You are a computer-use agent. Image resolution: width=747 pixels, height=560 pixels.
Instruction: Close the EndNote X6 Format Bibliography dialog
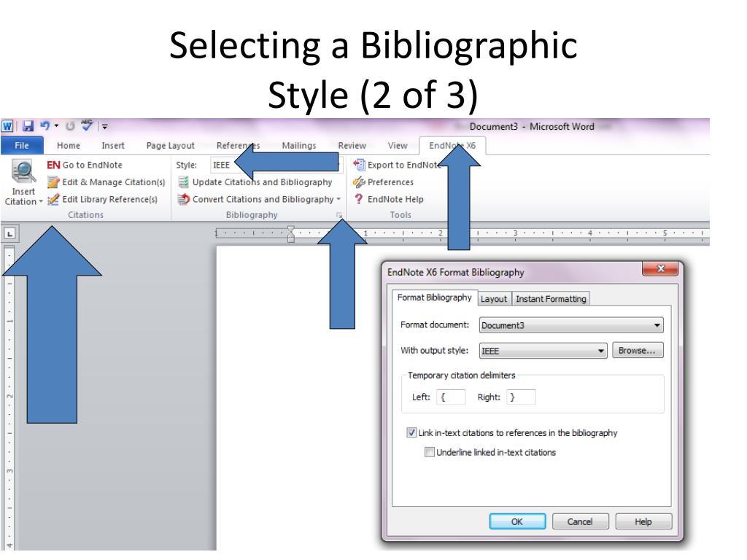coord(660,268)
